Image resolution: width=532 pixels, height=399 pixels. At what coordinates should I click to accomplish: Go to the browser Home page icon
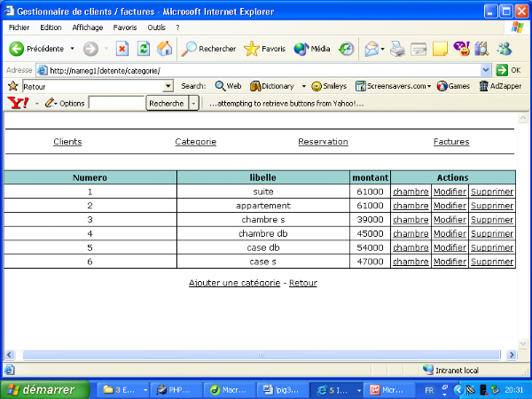click(x=164, y=49)
